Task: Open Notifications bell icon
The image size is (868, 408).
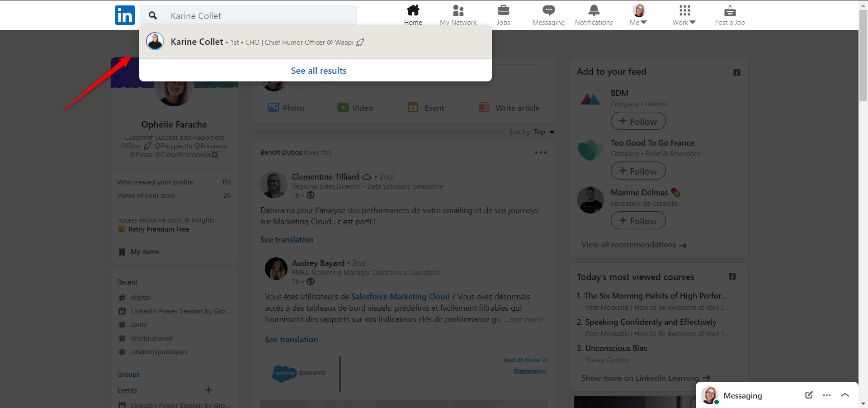Action: (x=594, y=10)
